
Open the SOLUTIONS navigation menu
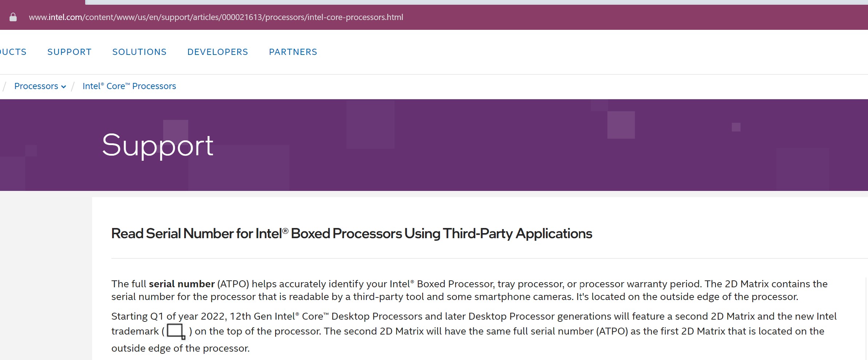point(139,52)
